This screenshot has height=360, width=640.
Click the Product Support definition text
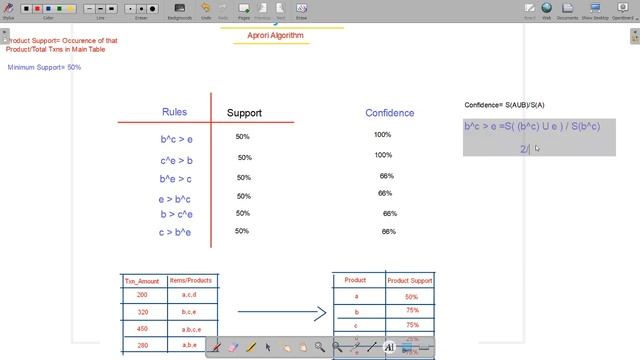(x=61, y=45)
